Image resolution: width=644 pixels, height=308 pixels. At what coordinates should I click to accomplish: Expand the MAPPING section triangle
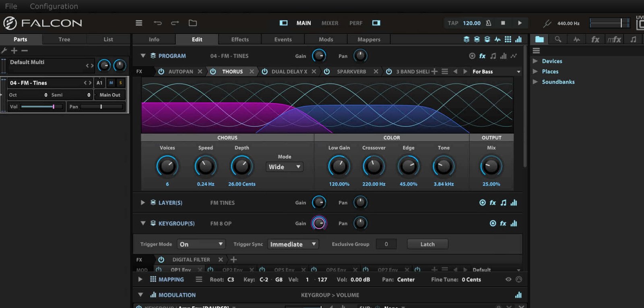coord(140,279)
